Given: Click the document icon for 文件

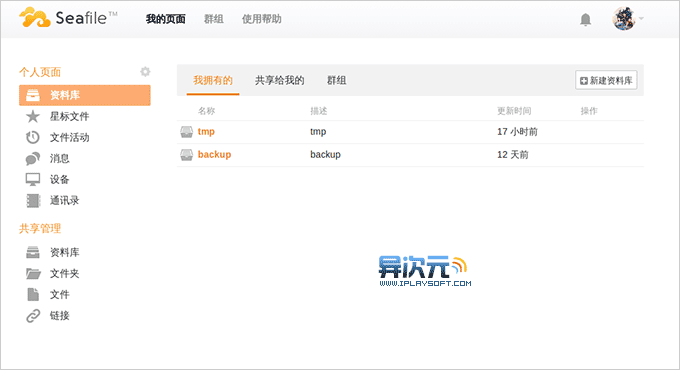Looking at the screenshot, I should 33,295.
